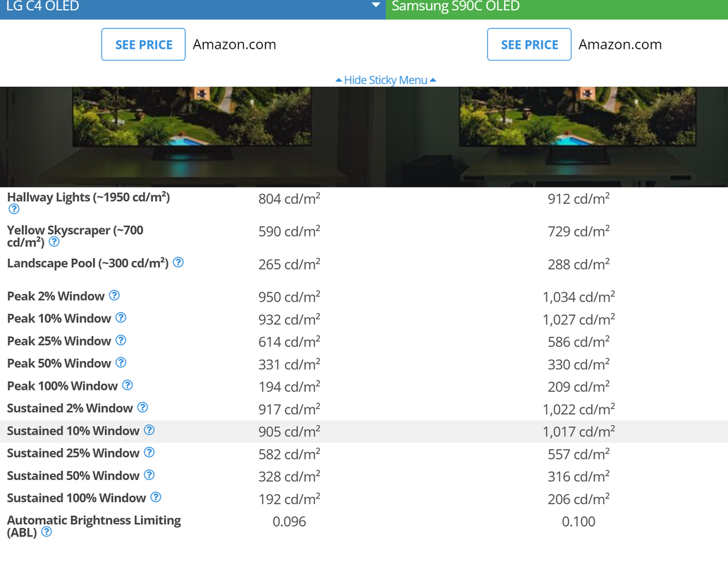This screenshot has height=564, width=728.
Task: Select the Yellow Skyscraper row label
Action: pyautogui.click(x=75, y=236)
